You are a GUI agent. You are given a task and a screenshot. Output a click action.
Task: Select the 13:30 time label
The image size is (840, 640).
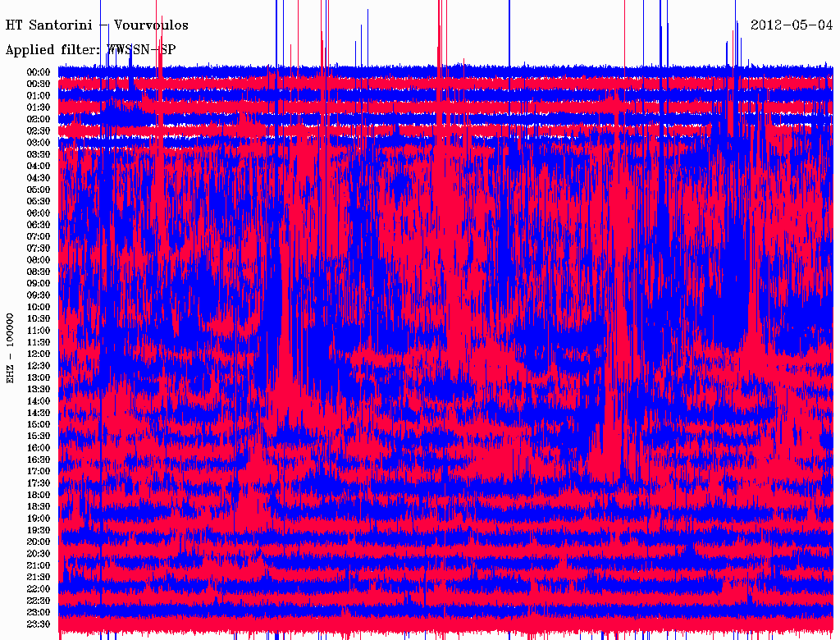[x=39, y=390]
